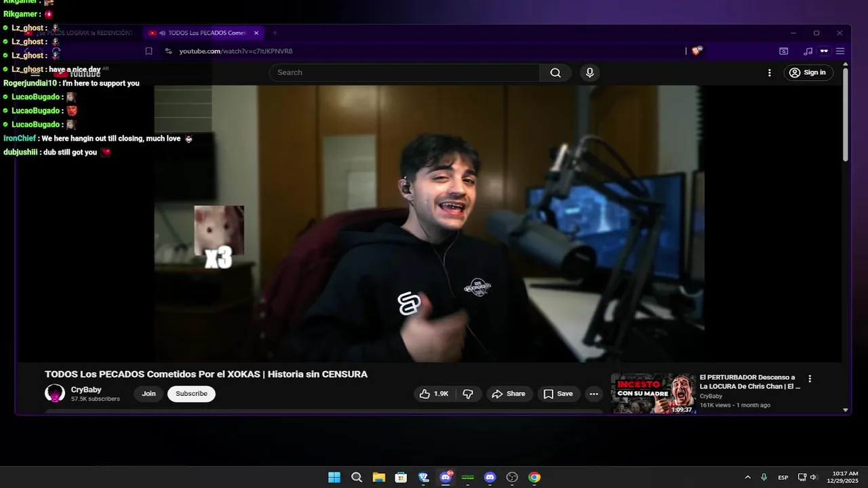Bookmark the page with the bookmark icon
Screen dimensions: 868x488
point(149,51)
